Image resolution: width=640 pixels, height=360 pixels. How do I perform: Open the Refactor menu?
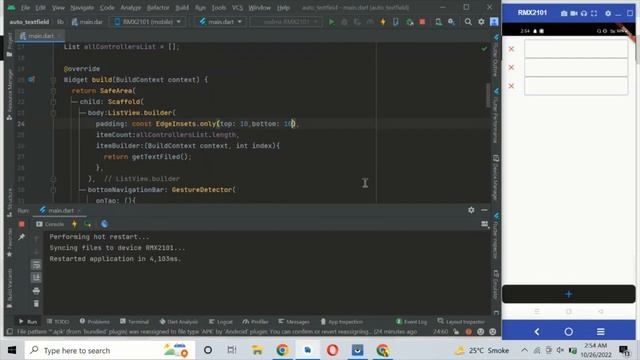coord(158,8)
